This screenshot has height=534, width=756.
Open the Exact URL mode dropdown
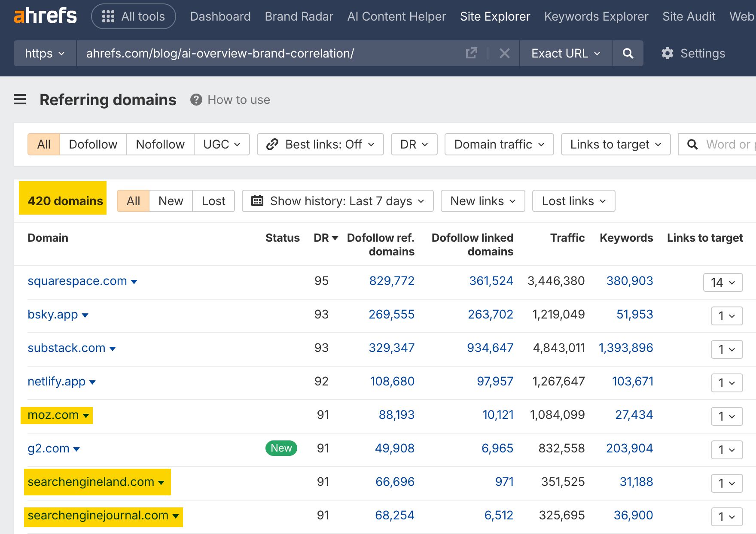tap(565, 53)
